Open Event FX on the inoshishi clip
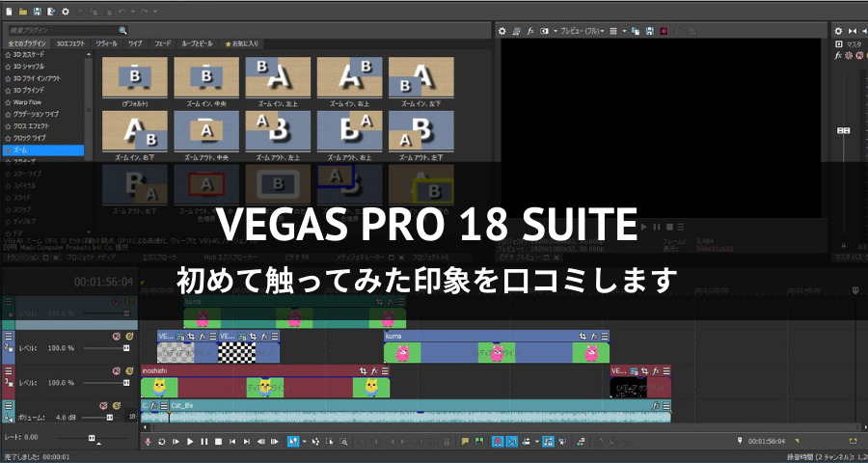Image resolution: width=868 pixels, height=463 pixels. point(375,370)
